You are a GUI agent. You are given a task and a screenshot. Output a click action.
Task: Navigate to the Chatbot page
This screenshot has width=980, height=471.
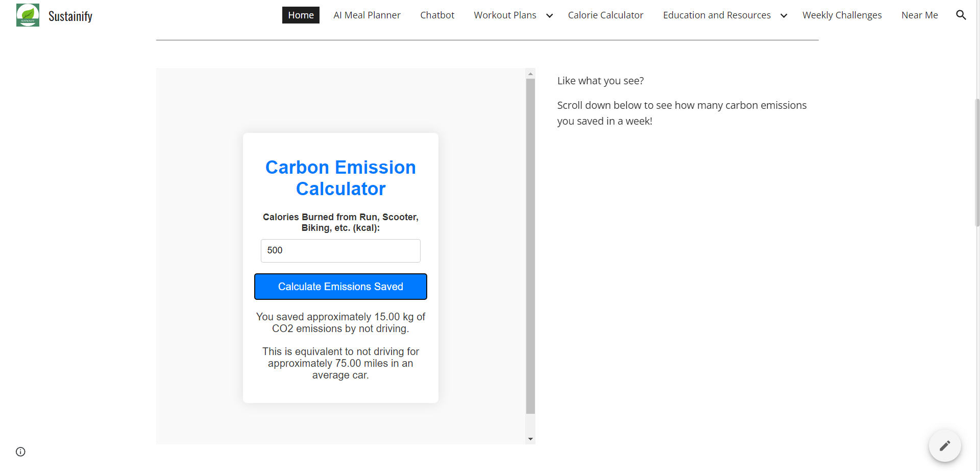click(x=437, y=15)
